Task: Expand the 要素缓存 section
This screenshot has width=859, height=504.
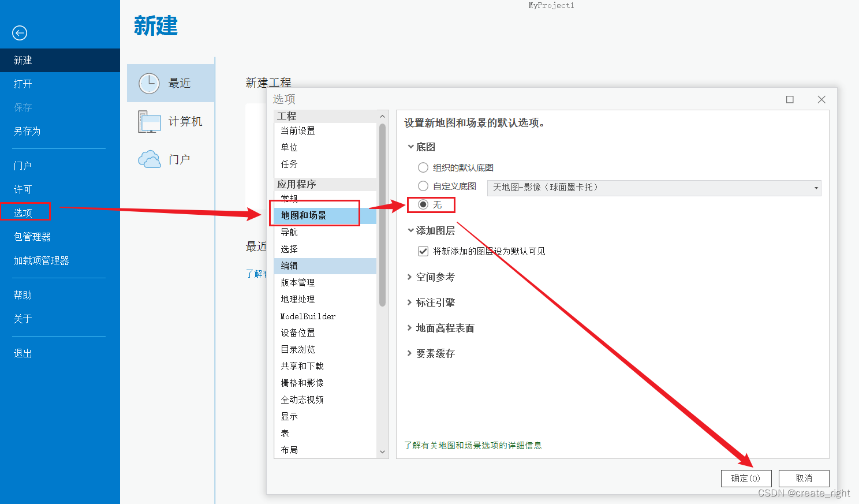Action: click(x=410, y=353)
